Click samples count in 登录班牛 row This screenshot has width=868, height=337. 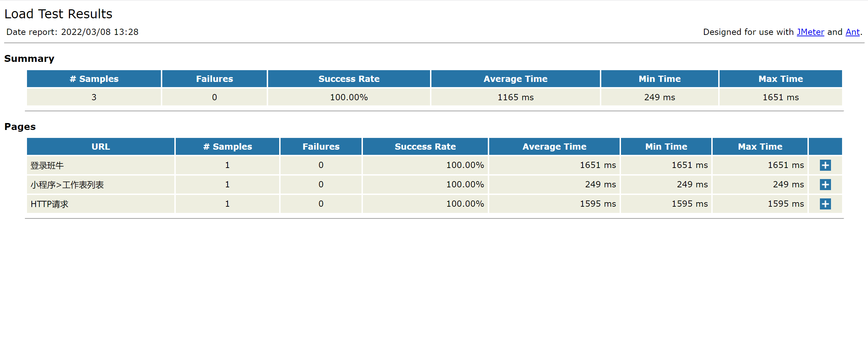(227, 165)
